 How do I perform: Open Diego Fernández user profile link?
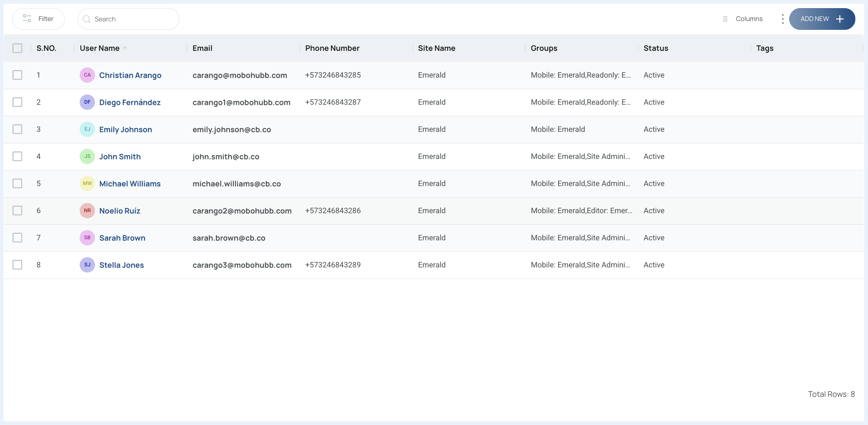click(x=130, y=102)
